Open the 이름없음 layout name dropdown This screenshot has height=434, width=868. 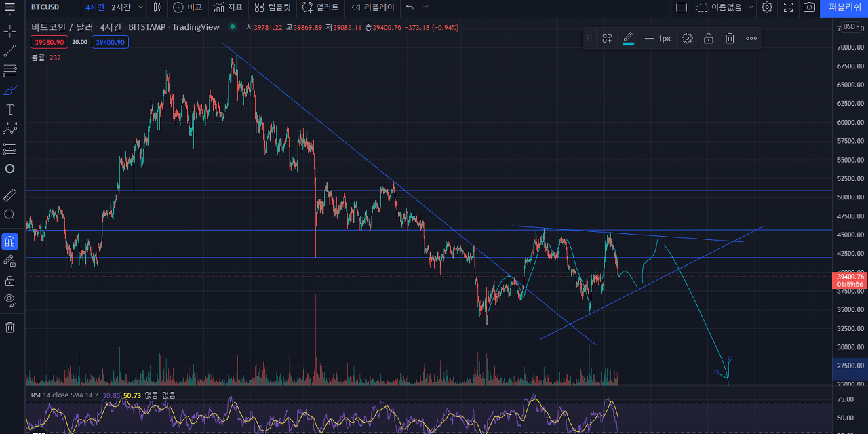[725, 7]
